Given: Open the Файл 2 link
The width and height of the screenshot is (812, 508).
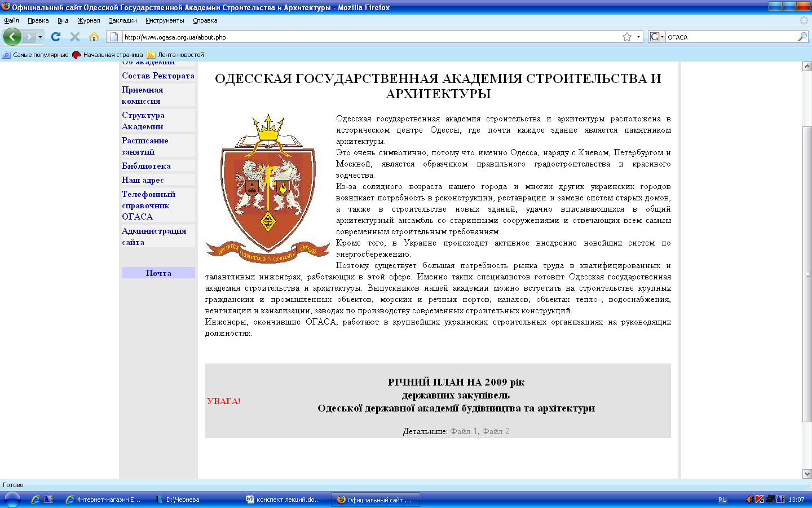Looking at the screenshot, I should point(496,431).
